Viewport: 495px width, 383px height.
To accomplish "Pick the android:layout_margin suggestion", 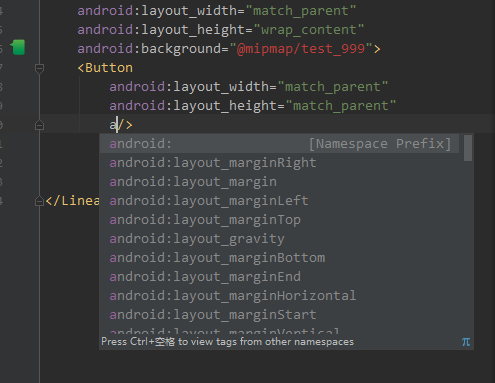I will tap(279, 182).
